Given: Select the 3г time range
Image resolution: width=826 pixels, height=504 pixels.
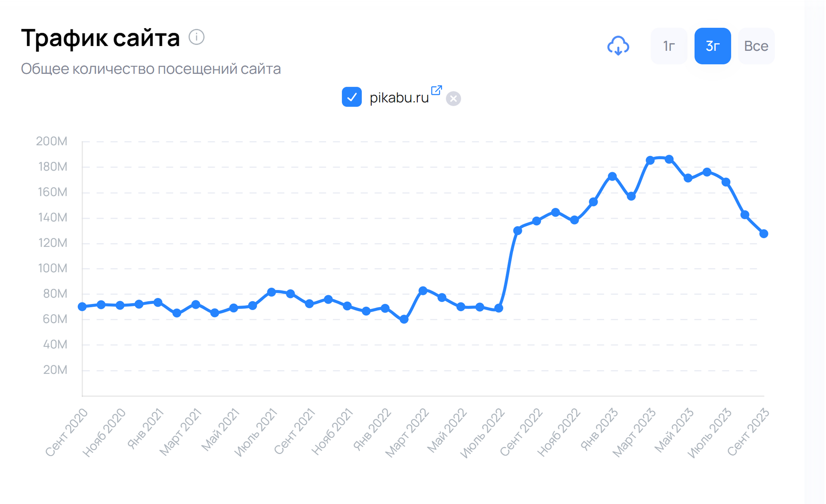Looking at the screenshot, I should 712,46.
